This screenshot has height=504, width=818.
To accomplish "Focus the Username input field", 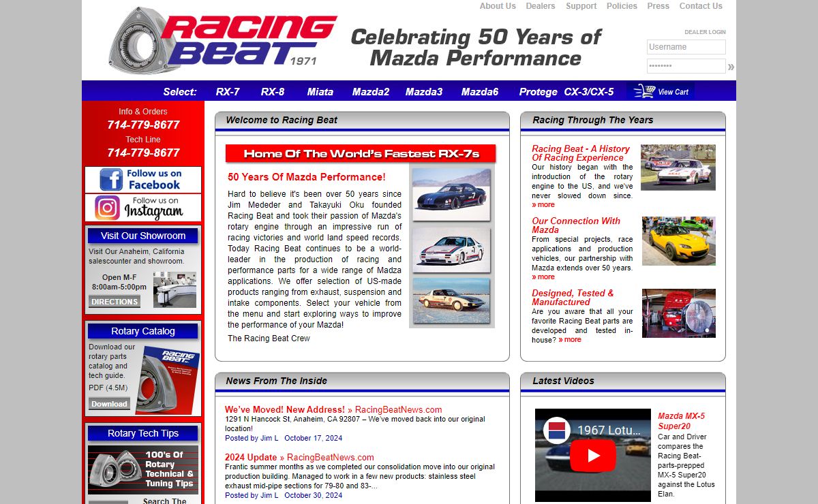I will pos(686,47).
